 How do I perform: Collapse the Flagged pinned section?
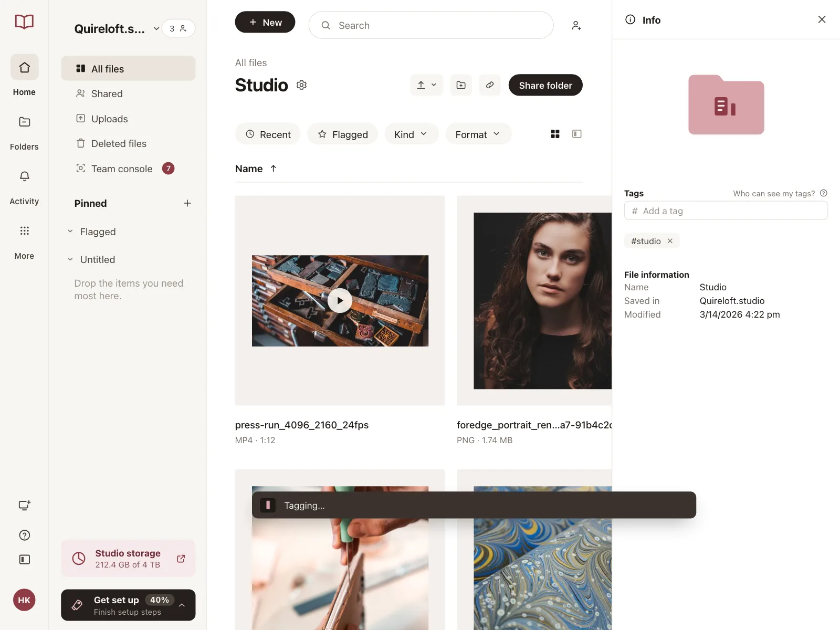coord(70,232)
